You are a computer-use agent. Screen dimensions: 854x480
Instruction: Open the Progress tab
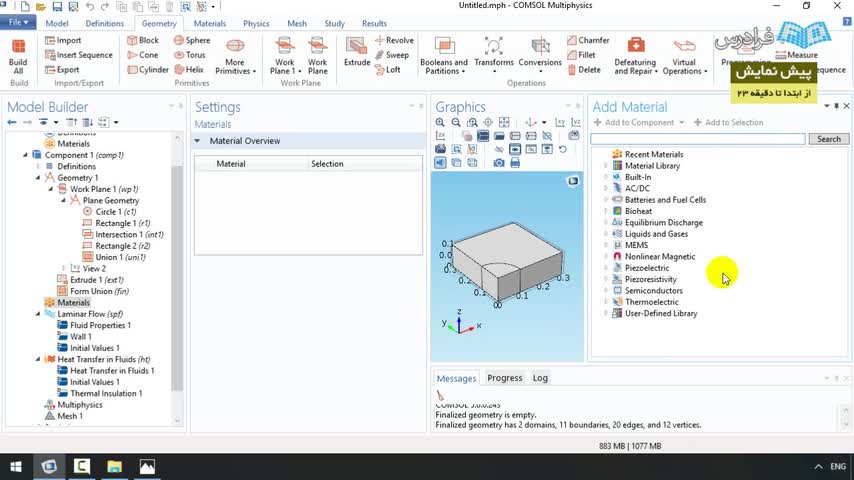(x=504, y=378)
